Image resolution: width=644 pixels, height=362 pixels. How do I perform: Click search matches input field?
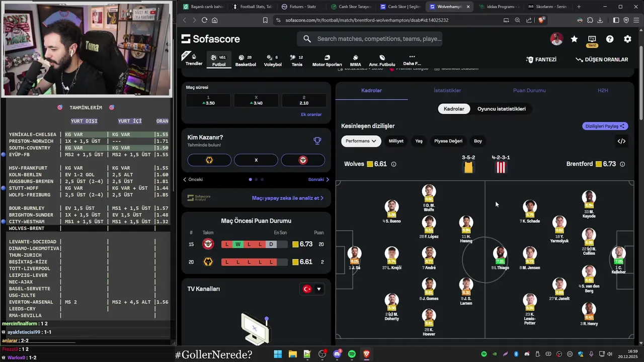tap(370, 39)
